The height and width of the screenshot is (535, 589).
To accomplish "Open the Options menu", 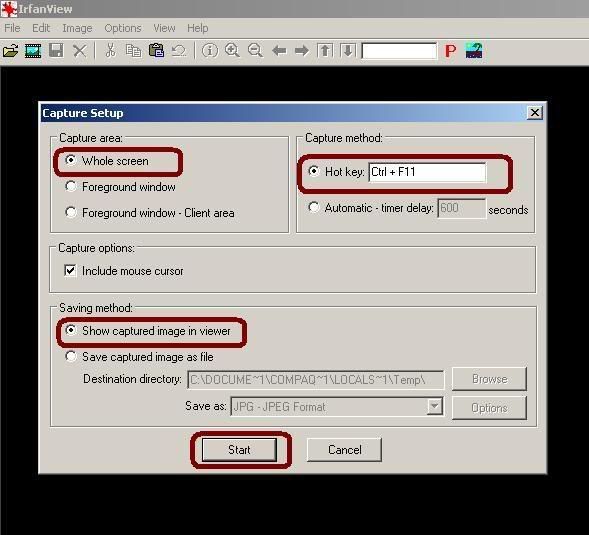I will 123,28.
